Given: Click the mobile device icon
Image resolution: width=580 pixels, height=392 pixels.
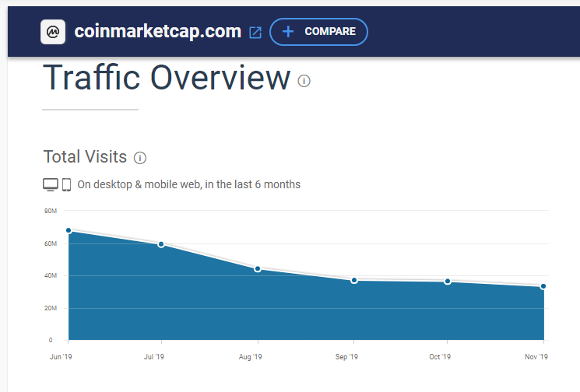Looking at the screenshot, I should [x=67, y=185].
